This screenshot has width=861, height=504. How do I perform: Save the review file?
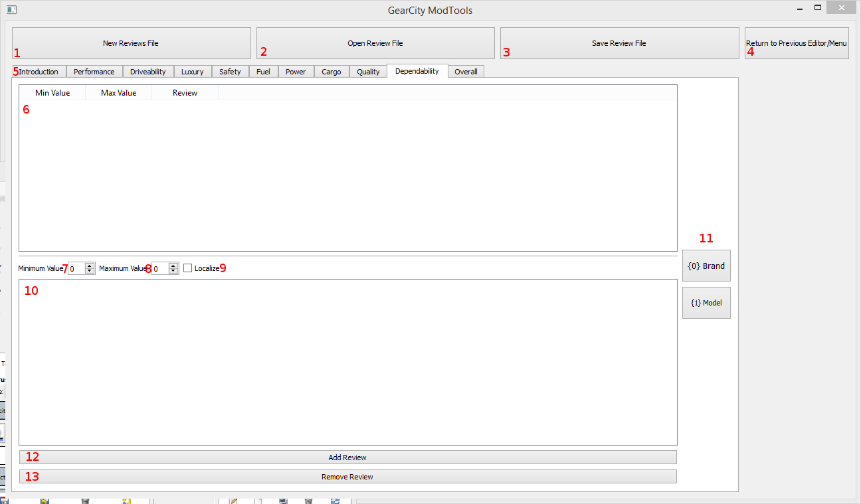tap(619, 43)
